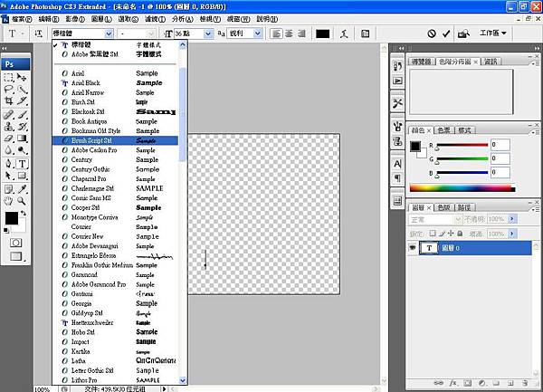Select the Hand tool
Screen dimensions: 543x392
click(9, 201)
